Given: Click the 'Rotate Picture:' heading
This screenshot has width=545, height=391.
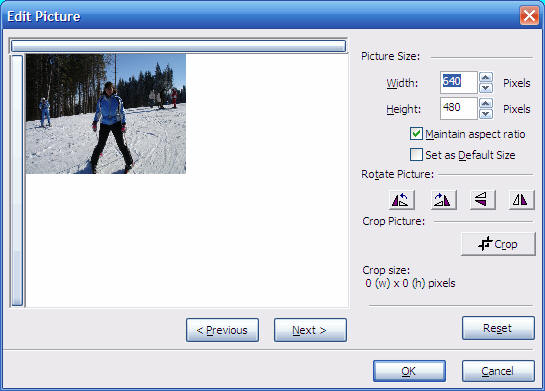Looking at the screenshot, I should pos(398,174).
